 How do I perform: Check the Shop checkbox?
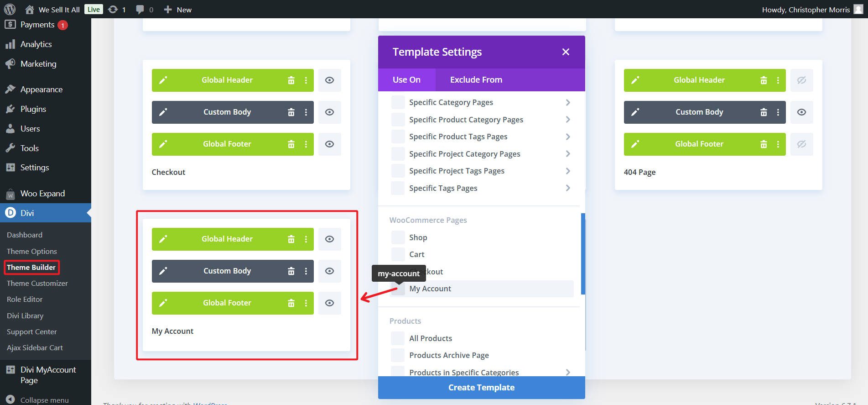coord(398,237)
